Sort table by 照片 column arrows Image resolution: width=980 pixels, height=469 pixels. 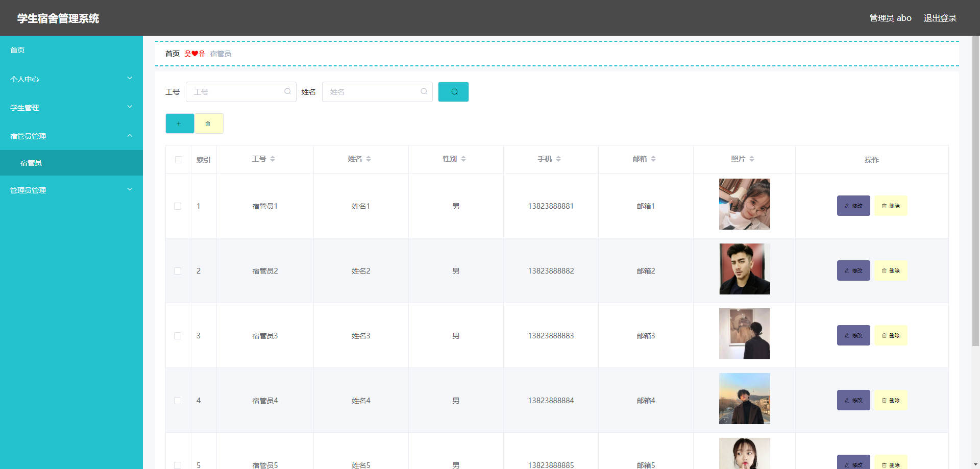click(752, 159)
